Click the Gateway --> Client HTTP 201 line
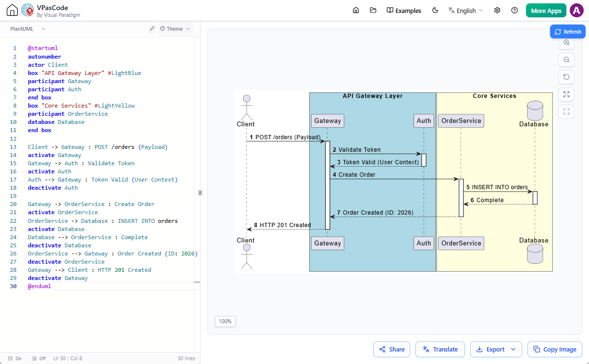Screen dimensions: 589x364 tap(89, 270)
